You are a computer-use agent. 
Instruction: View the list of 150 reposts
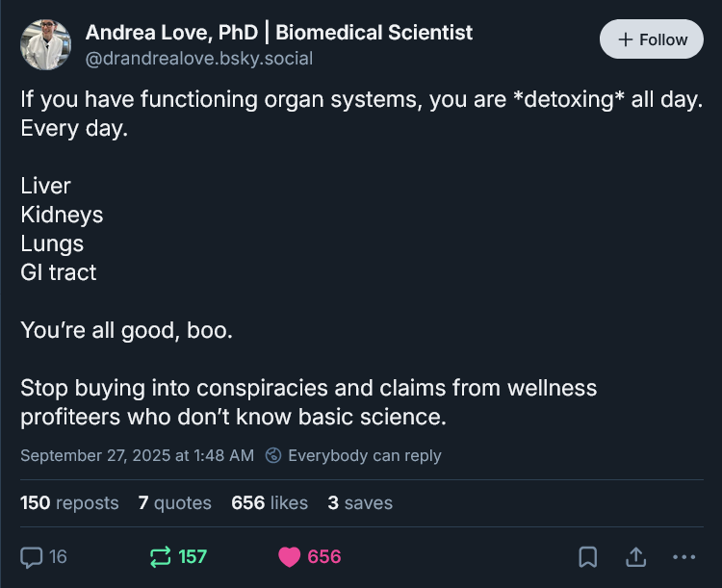(x=69, y=502)
